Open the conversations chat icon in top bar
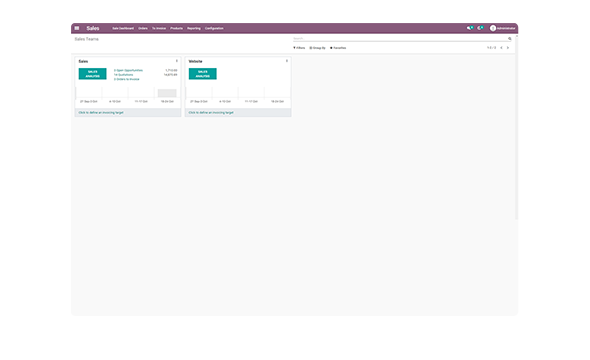 point(470,28)
